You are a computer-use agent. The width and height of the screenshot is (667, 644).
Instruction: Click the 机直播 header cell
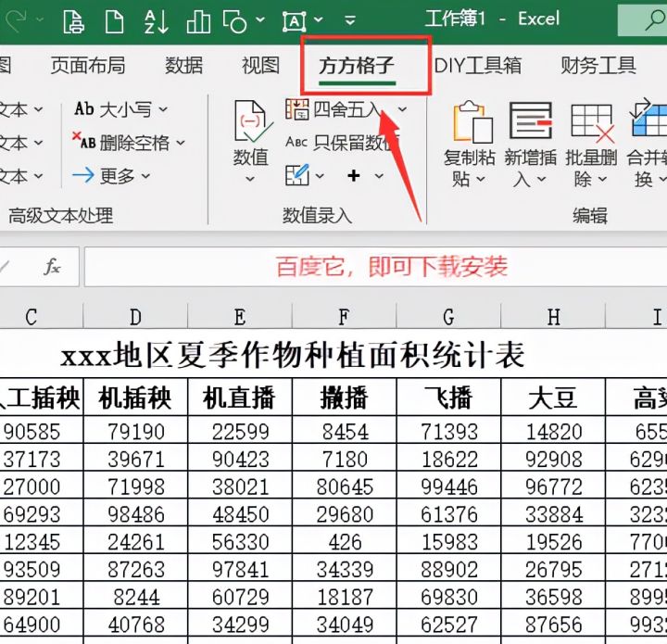[240, 398]
